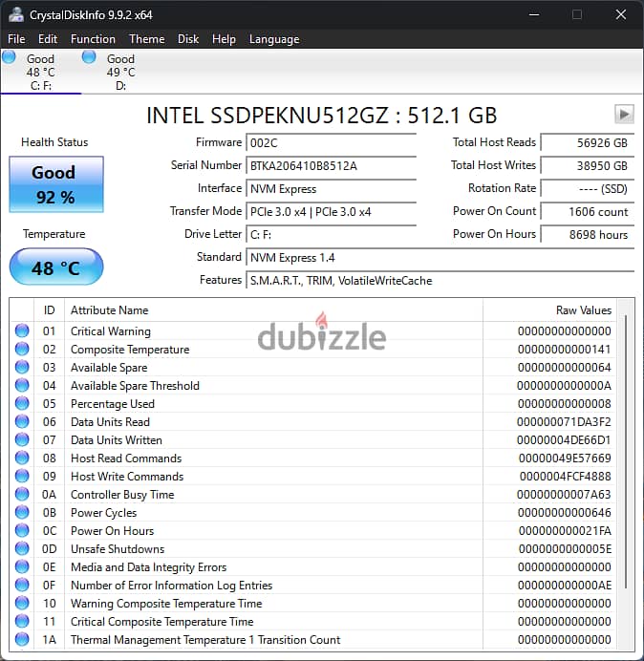Click the Power On Count value 1606 count
This screenshot has width=644, height=661.
(x=587, y=212)
